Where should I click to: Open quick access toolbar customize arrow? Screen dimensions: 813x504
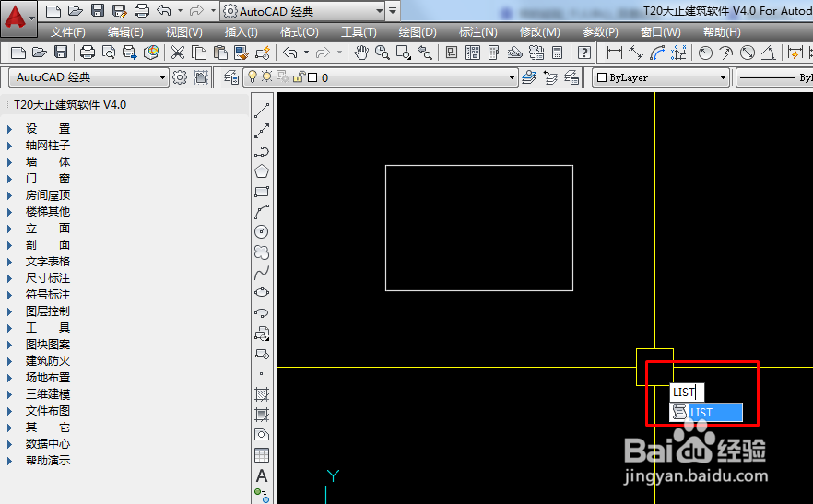tap(393, 10)
